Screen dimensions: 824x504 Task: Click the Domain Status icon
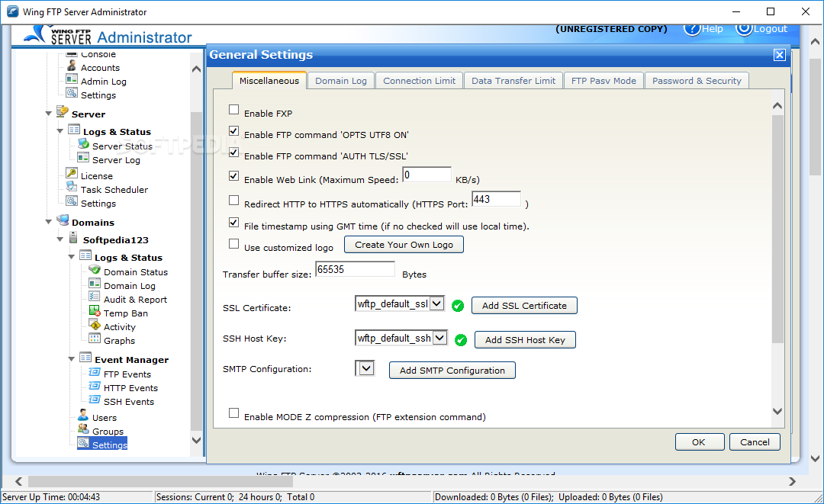[95, 270]
